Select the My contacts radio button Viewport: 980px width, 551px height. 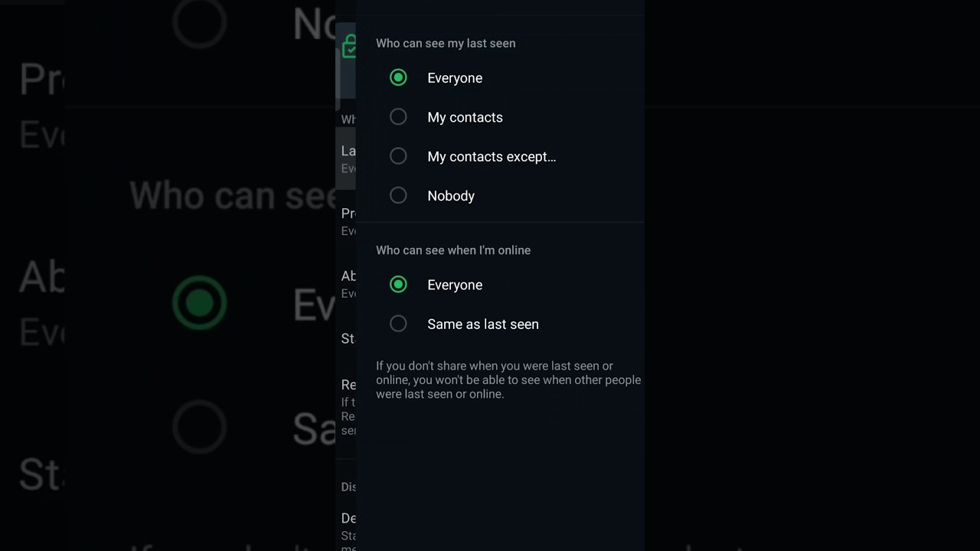tap(398, 117)
